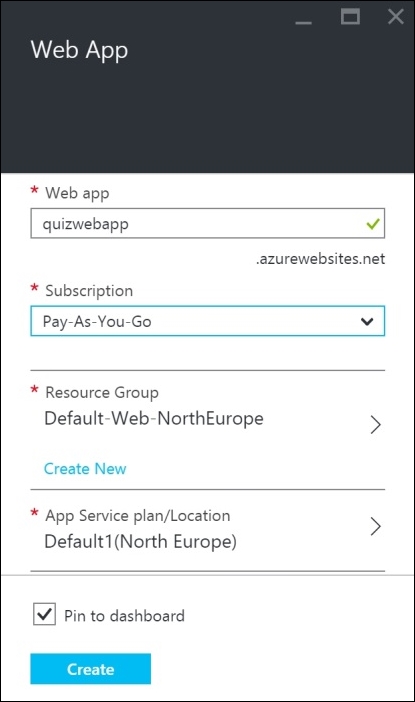Click the .azurewebsites.net domain suffix text
This screenshot has width=415, height=702.
[320, 259]
